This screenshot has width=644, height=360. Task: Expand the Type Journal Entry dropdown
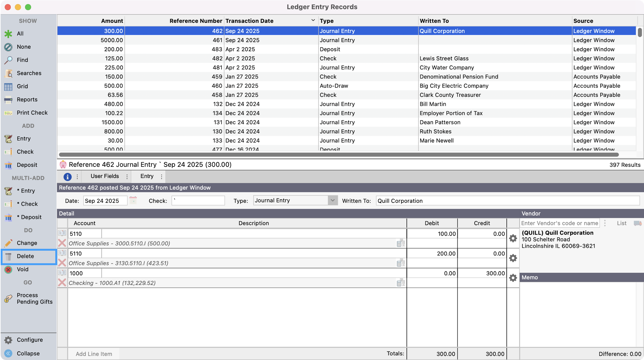click(332, 200)
